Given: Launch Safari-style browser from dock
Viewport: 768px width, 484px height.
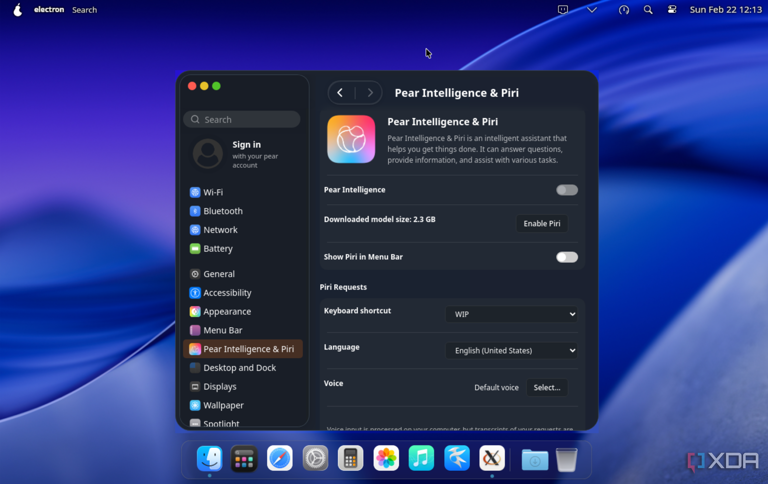Looking at the screenshot, I should coord(280,459).
